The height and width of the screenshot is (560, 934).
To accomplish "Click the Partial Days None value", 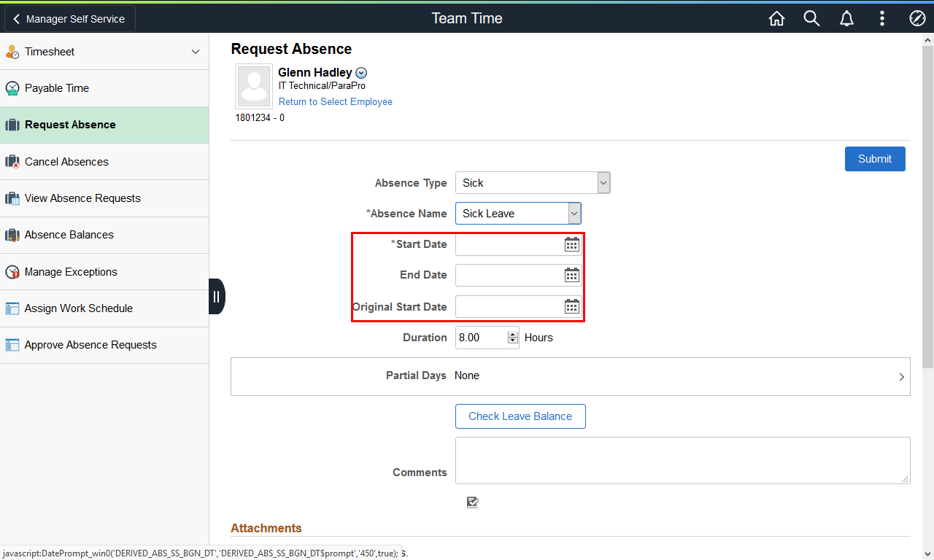I will coord(467,376).
